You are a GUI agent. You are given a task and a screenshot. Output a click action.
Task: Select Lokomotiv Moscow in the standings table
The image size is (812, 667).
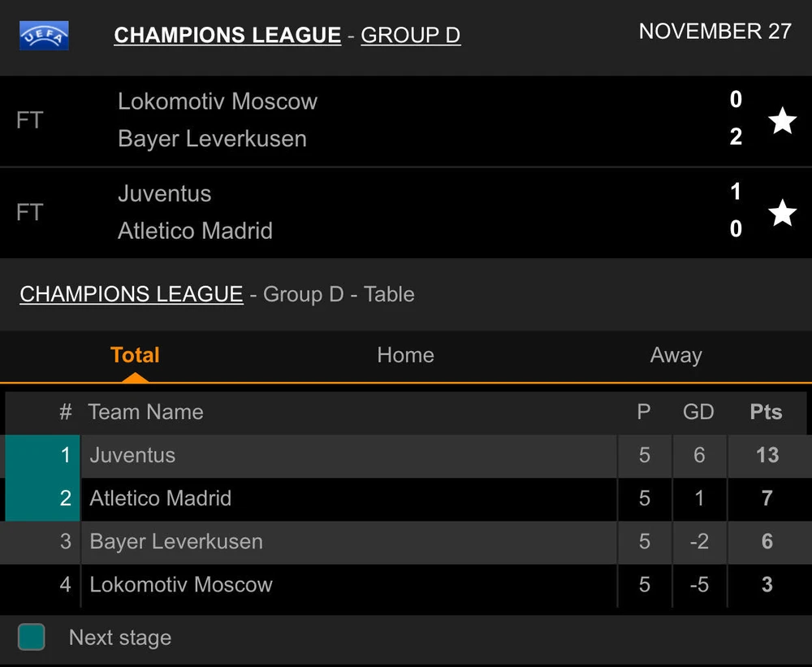[x=181, y=585]
